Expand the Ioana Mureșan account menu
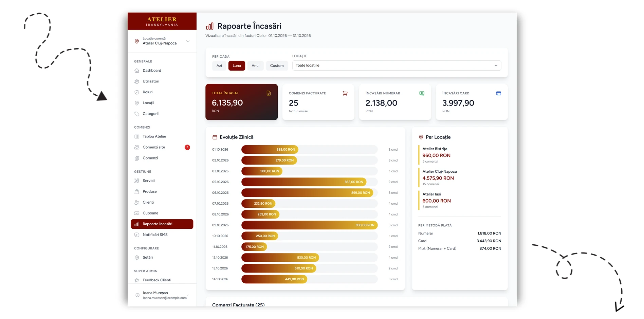644x319 pixels. pos(162,295)
